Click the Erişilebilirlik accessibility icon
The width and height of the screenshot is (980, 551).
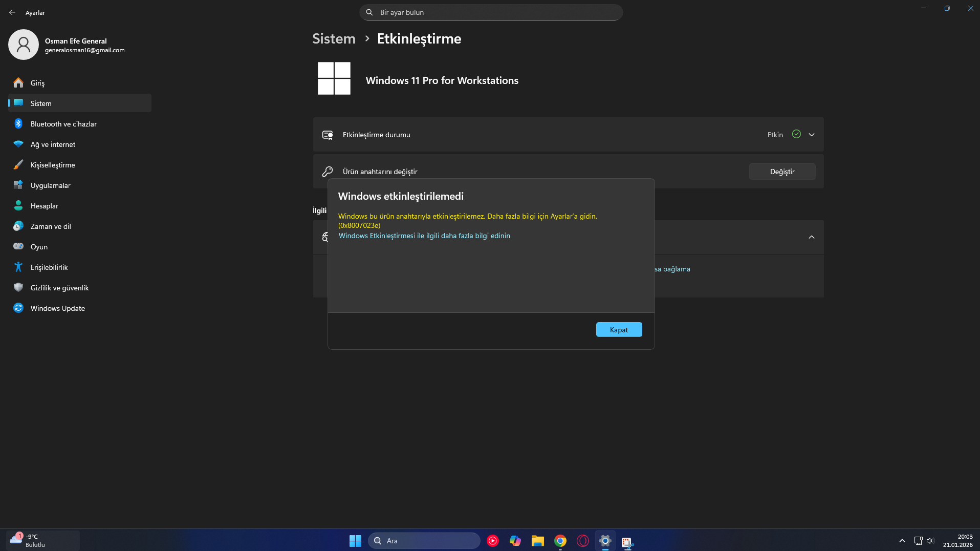pyautogui.click(x=18, y=267)
